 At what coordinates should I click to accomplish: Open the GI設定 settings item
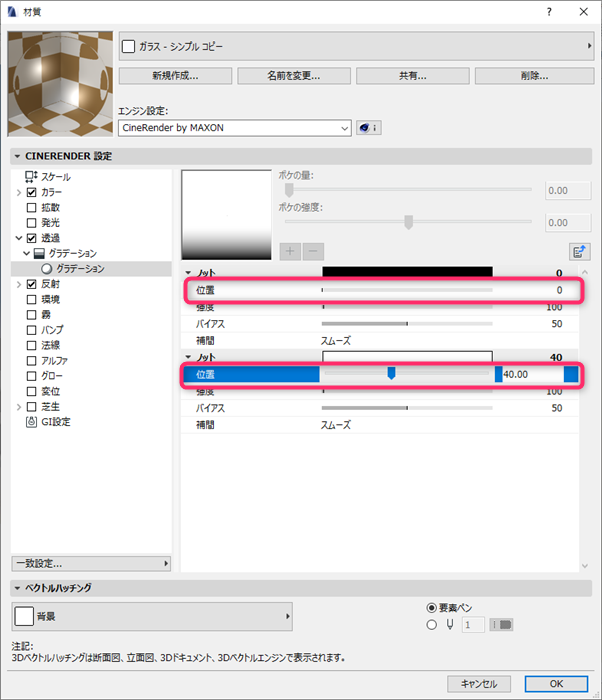point(48,422)
